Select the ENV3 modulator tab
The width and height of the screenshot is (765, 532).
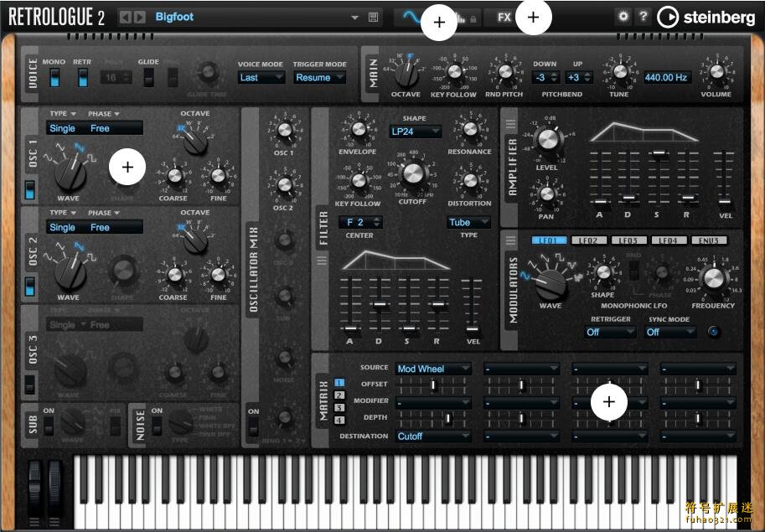pyautogui.click(x=709, y=240)
